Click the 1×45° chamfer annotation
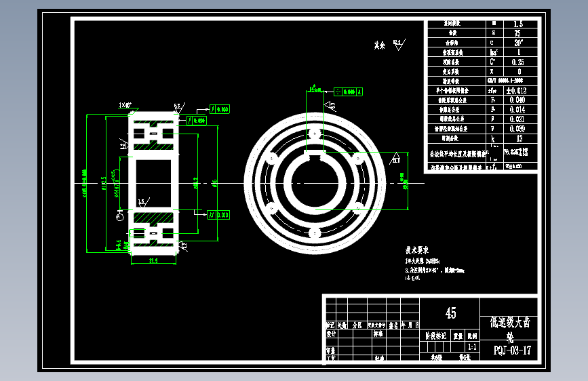The height and width of the screenshot is (381, 588). point(125,105)
